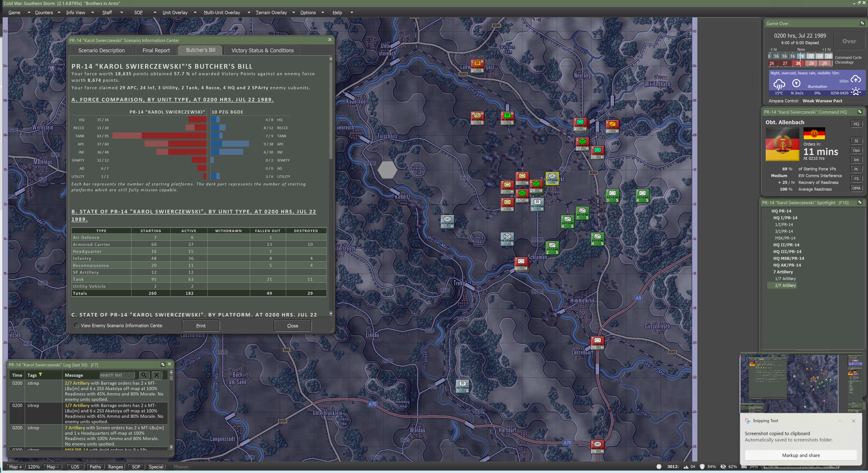Expand the Multi-Unit Overlay dropdown arrow
The width and height of the screenshot is (868, 473).
(249, 12)
